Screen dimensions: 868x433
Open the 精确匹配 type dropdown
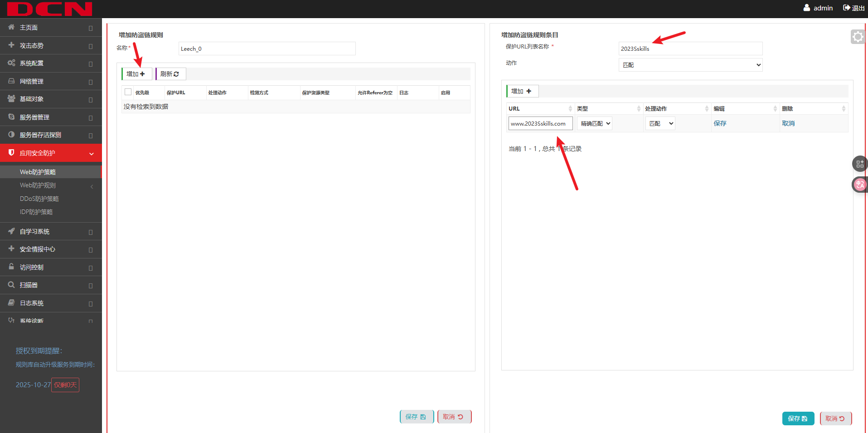(x=594, y=123)
